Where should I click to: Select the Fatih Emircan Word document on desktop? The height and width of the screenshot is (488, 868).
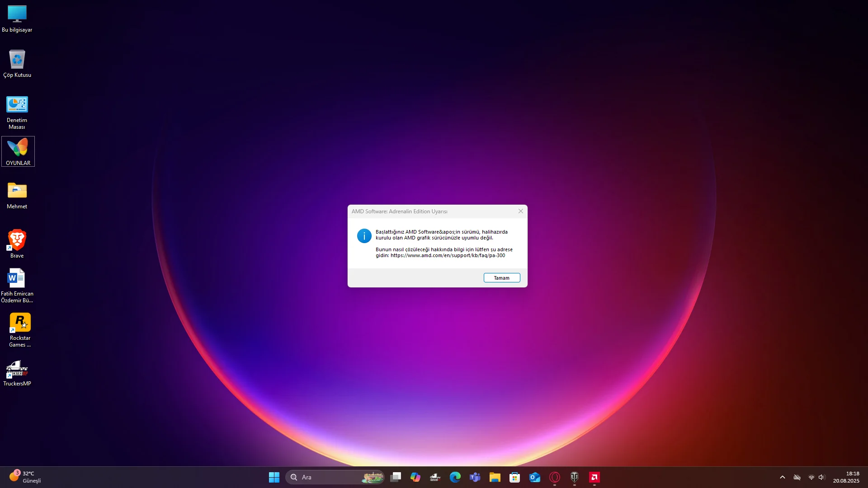coord(16,279)
